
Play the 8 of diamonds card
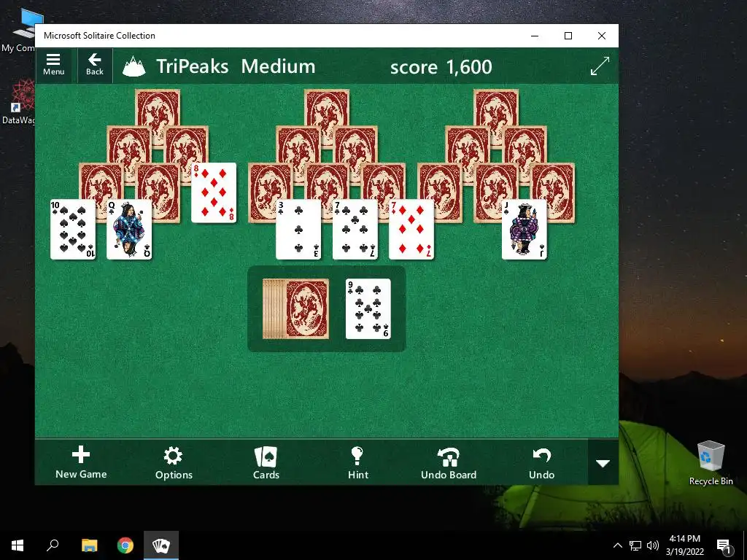(214, 192)
